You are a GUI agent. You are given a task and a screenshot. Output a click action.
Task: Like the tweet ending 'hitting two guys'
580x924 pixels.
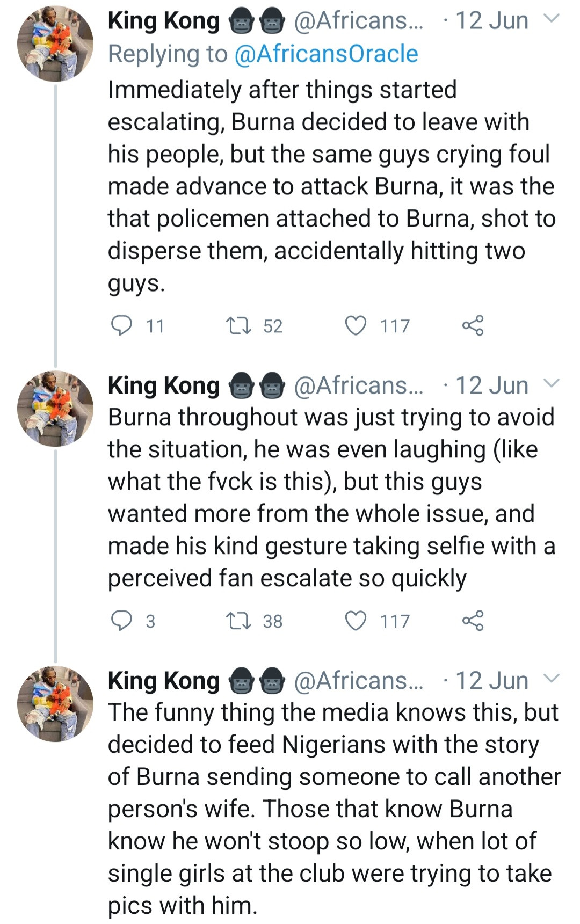(356, 325)
